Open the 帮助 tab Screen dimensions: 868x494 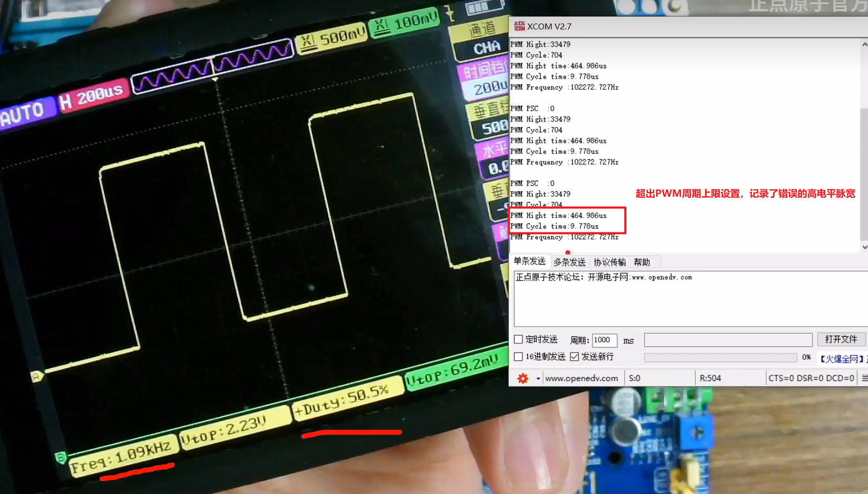642,262
